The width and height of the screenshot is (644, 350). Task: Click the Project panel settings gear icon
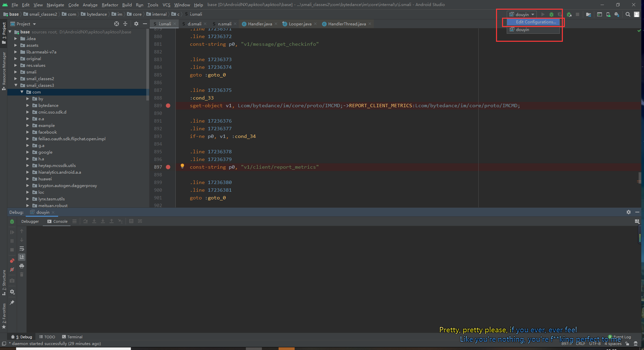pyautogui.click(x=136, y=24)
